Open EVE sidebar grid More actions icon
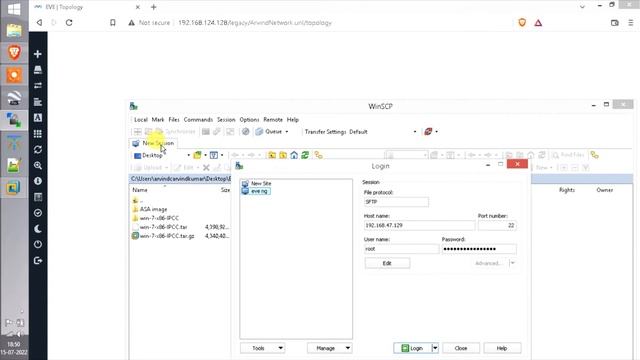640x360 pixels. 38,133
